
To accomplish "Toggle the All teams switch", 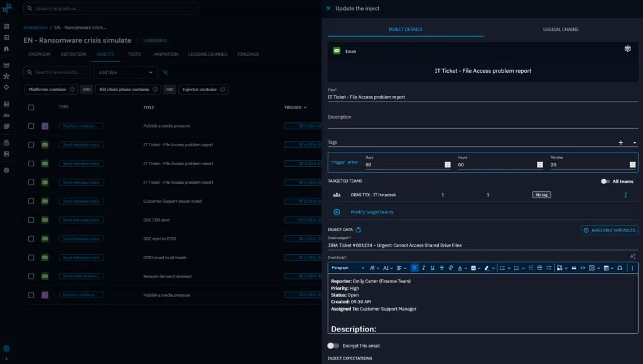I will tap(605, 181).
